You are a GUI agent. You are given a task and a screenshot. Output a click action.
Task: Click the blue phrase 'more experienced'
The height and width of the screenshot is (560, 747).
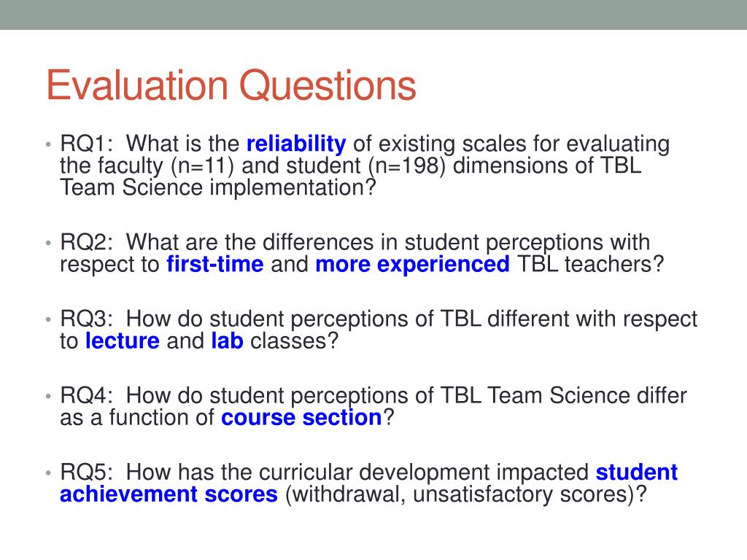(x=413, y=265)
